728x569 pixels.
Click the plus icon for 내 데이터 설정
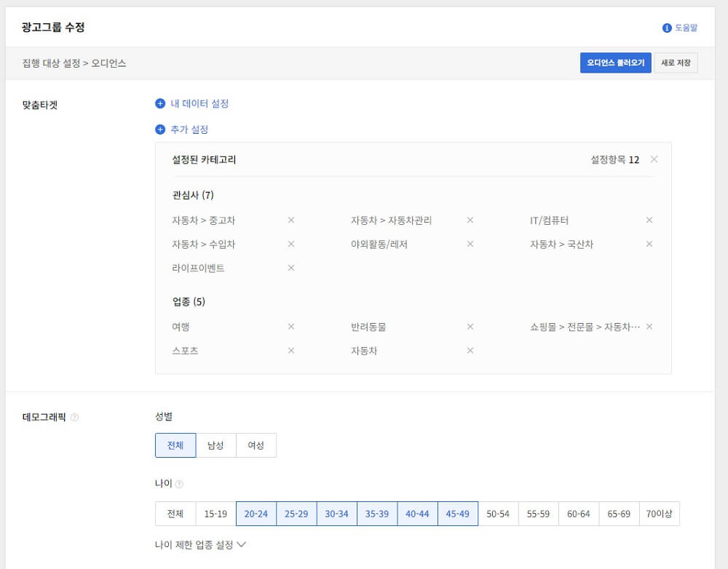click(160, 103)
